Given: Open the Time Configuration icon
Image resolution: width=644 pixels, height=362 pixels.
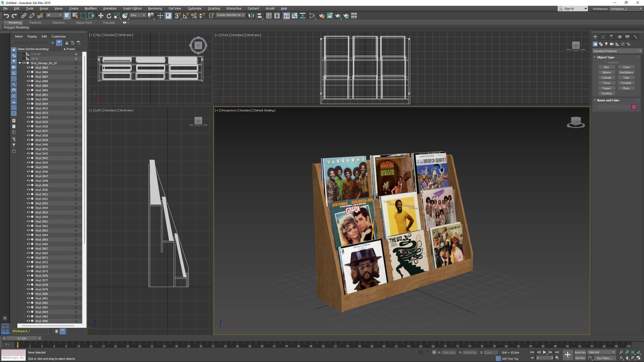Looking at the screenshot, I should coord(557,358).
